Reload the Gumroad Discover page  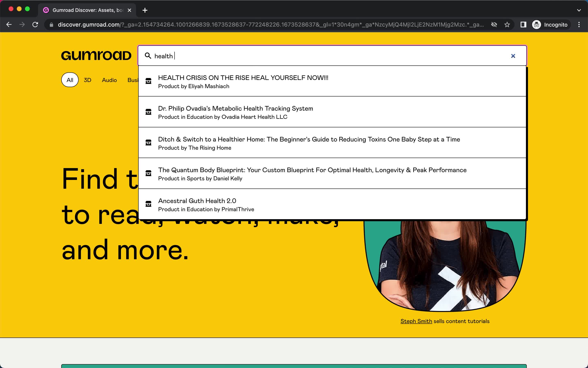click(x=35, y=25)
